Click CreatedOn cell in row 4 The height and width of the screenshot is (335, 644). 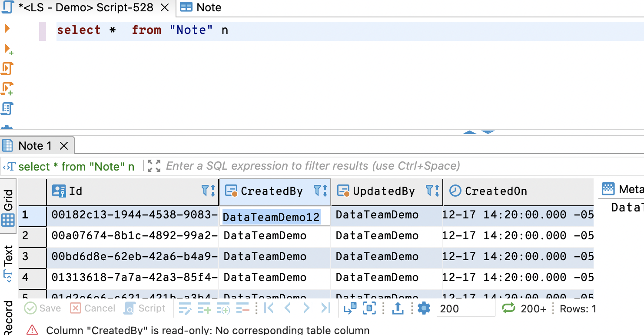518,278
